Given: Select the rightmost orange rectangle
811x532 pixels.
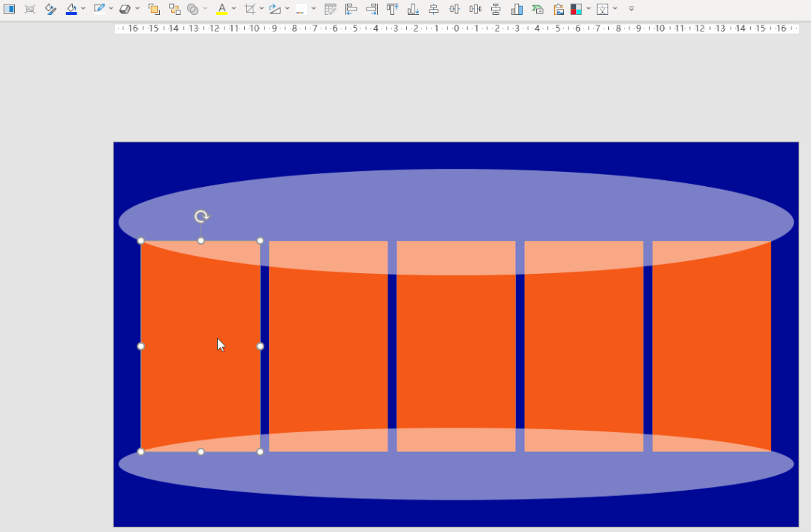Looking at the screenshot, I should [x=711, y=353].
